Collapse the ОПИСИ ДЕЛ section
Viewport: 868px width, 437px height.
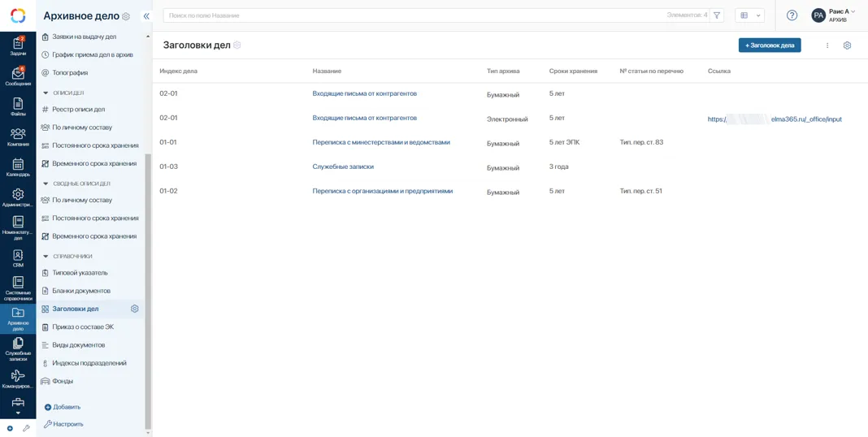tap(46, 93)
